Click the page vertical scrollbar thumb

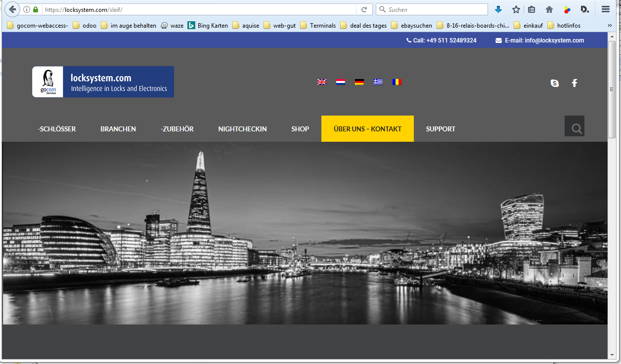[612, 89]
